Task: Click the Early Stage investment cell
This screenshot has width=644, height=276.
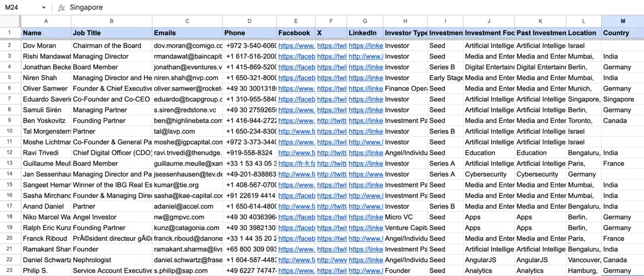Action: coord(446,78)
